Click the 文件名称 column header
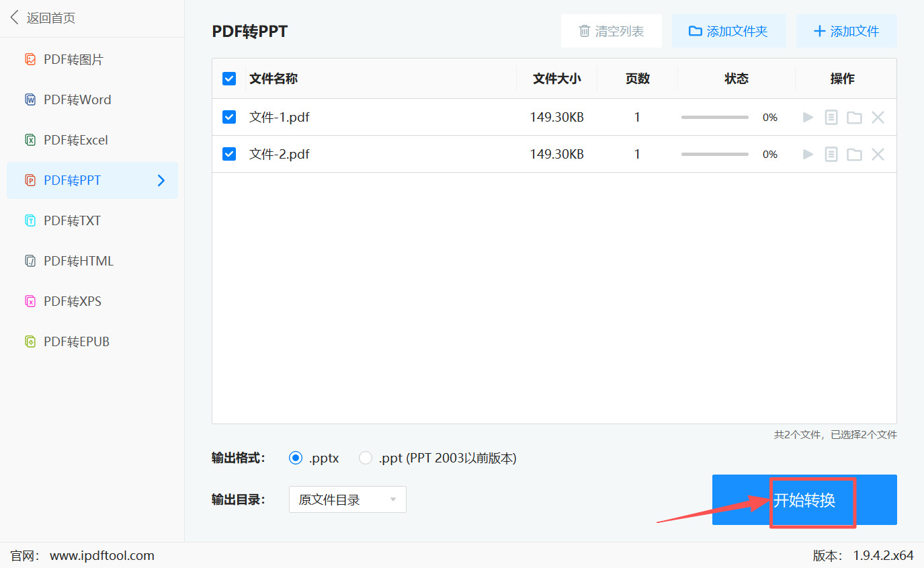The image size is (924, 568). coord(274,79)
